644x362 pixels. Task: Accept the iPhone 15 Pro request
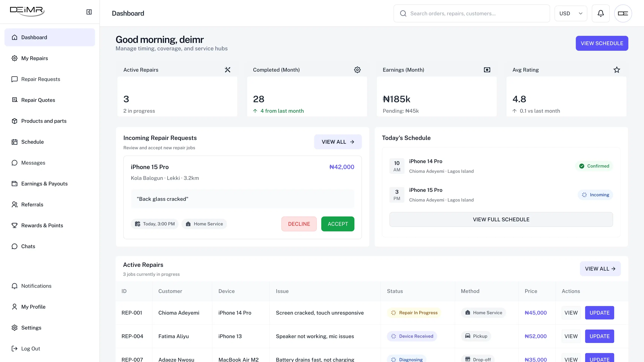[337, 224]
